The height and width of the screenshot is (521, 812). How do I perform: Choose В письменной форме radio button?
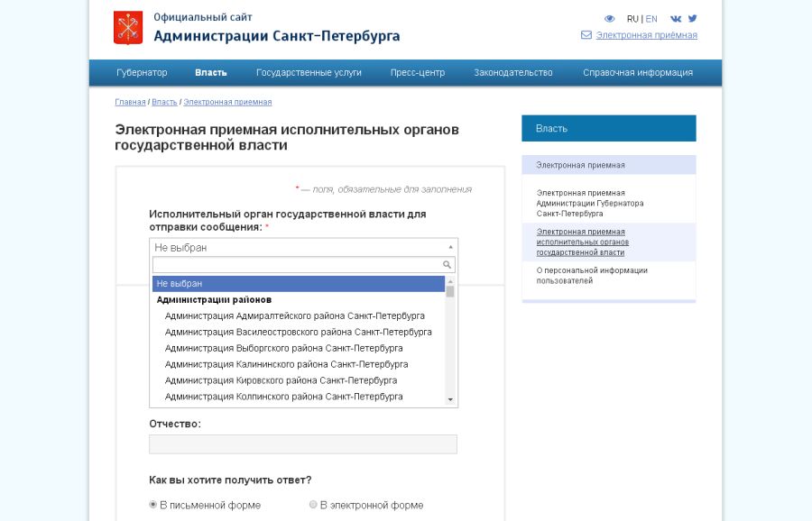153,505
